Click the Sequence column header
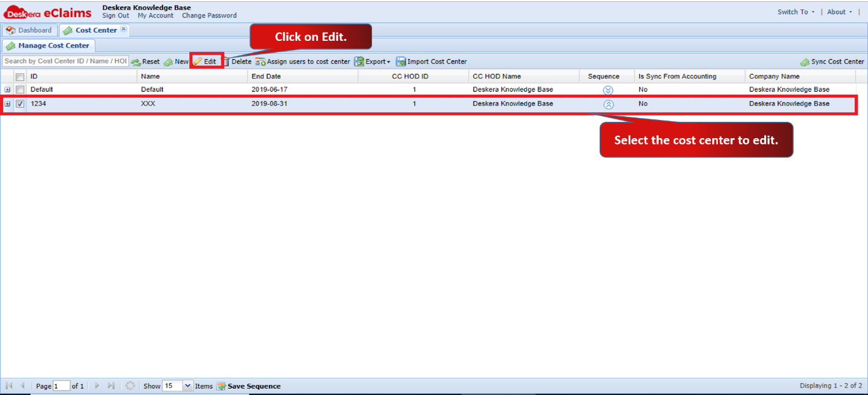 click(x=607, y=77)
